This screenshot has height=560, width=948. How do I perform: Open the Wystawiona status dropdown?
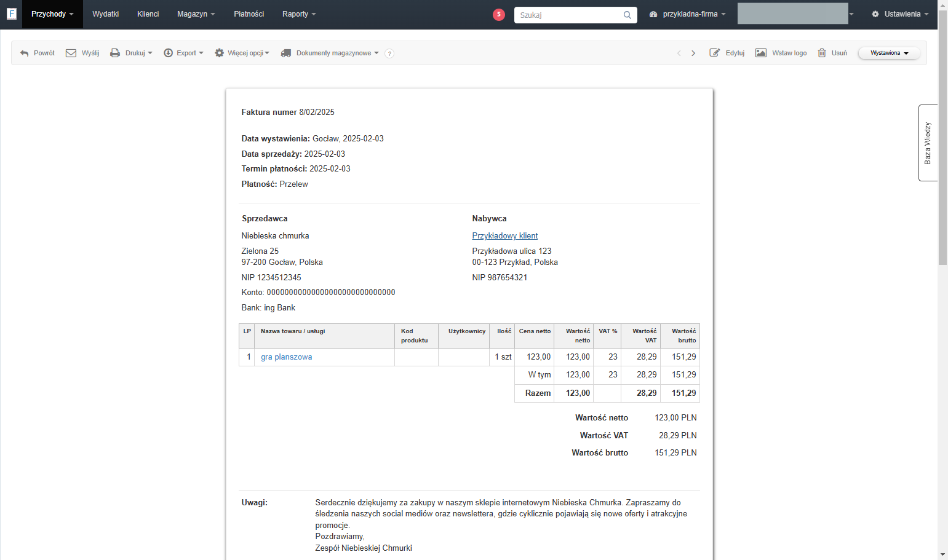click(x=889, y=53)
